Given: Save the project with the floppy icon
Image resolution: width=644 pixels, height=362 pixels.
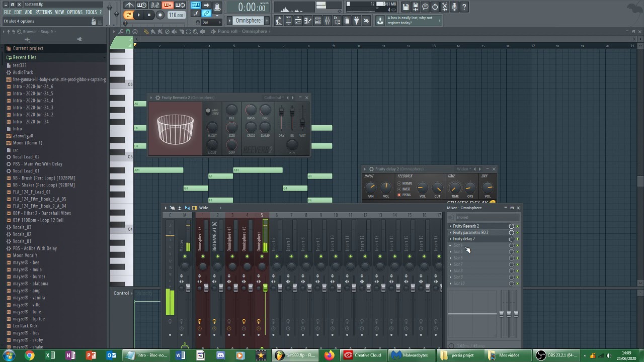Looking at the screenshot, I should point(406,7).
